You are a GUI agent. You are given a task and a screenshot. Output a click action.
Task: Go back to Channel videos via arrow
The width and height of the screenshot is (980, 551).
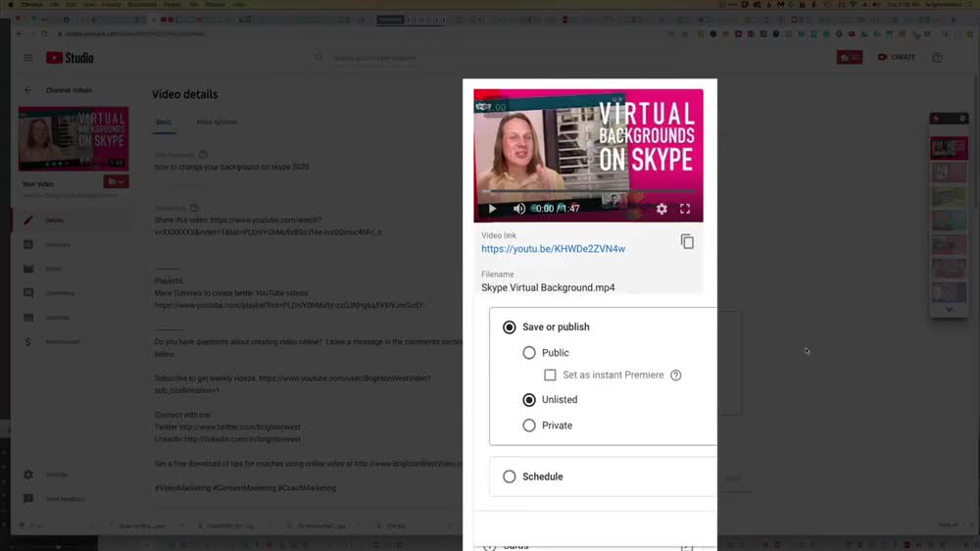28,90
